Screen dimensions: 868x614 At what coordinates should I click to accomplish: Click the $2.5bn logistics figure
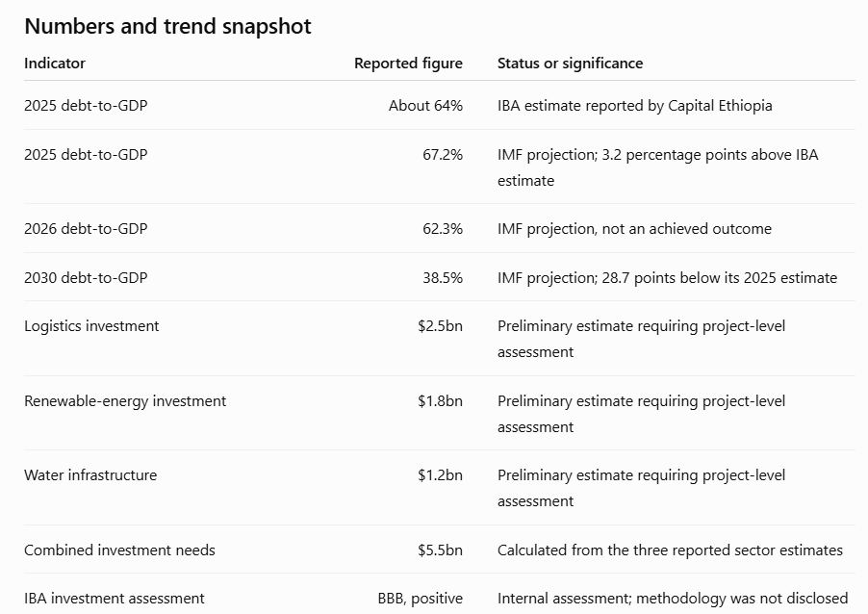440,325
